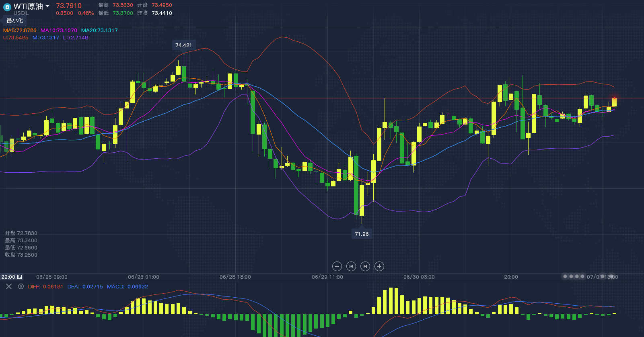Click the 06/30 03:00 time axis label

tap(419, 277)
